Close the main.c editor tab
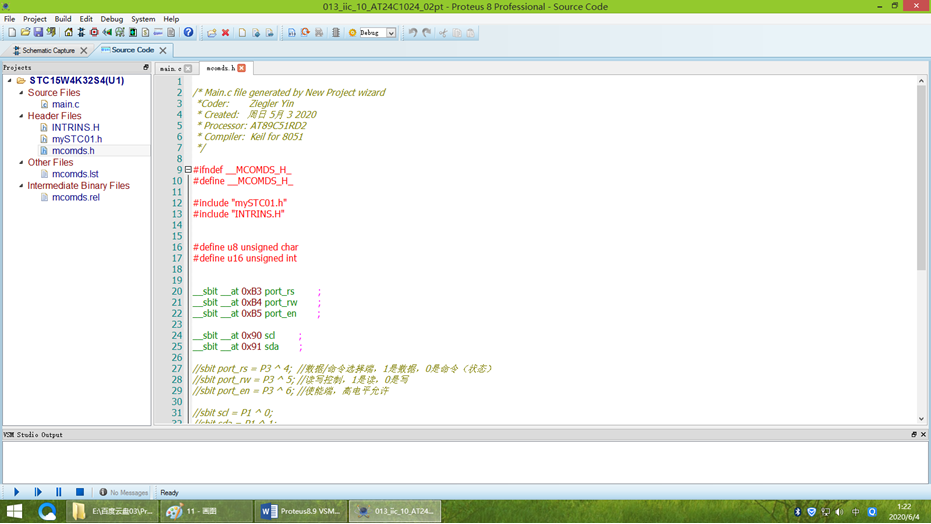Viewport: 931px width, 524px height. [x=188, y=69]
